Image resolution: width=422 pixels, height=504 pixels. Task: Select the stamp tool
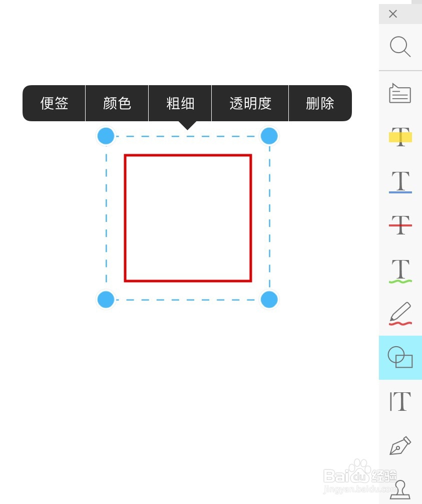coord(400,488)
